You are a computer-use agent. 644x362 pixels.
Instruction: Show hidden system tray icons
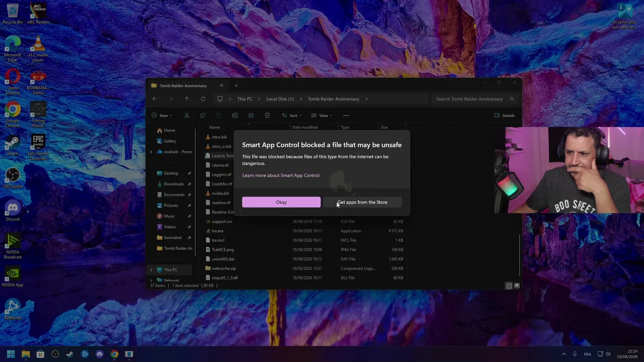564,354
